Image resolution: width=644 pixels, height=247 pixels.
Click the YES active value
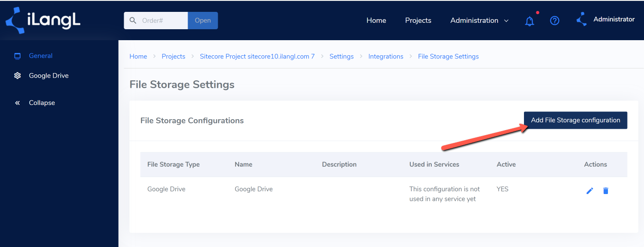click(503, 189)
